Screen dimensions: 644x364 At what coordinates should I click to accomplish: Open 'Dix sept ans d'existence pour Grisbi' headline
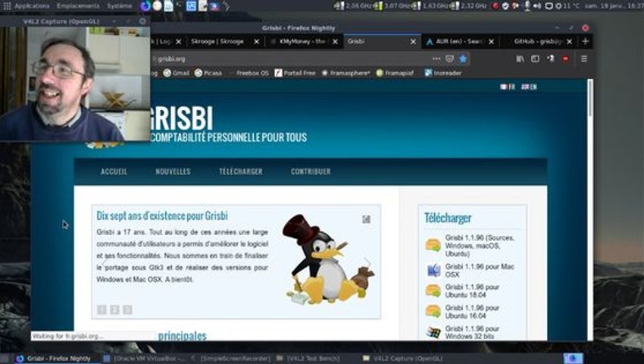point(162,215)
